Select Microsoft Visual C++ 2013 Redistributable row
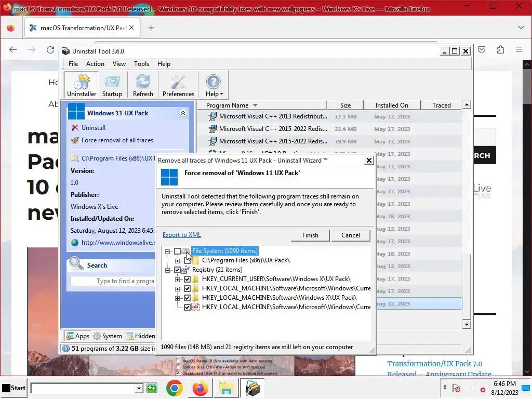Screen dimensions: 532x399 [329, 116]
